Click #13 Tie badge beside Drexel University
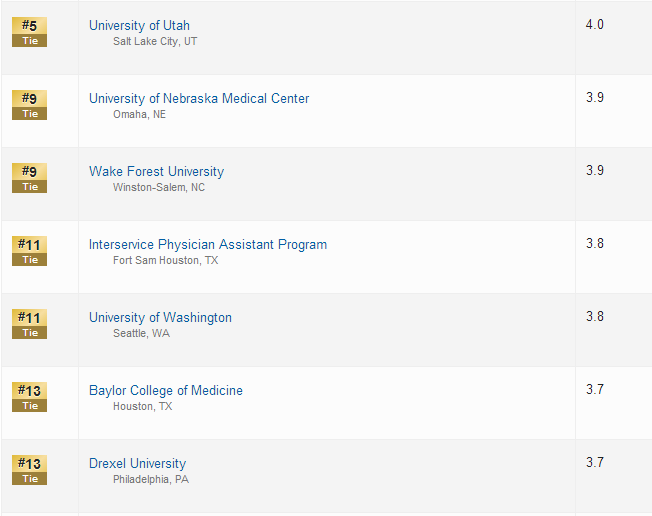 [x=30, y=470]
